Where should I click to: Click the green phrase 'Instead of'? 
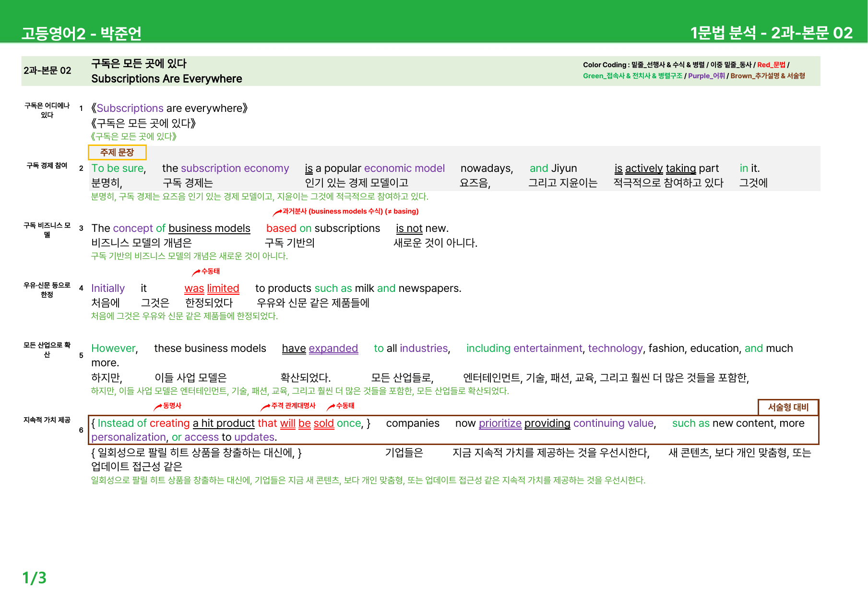coord(122,423)
